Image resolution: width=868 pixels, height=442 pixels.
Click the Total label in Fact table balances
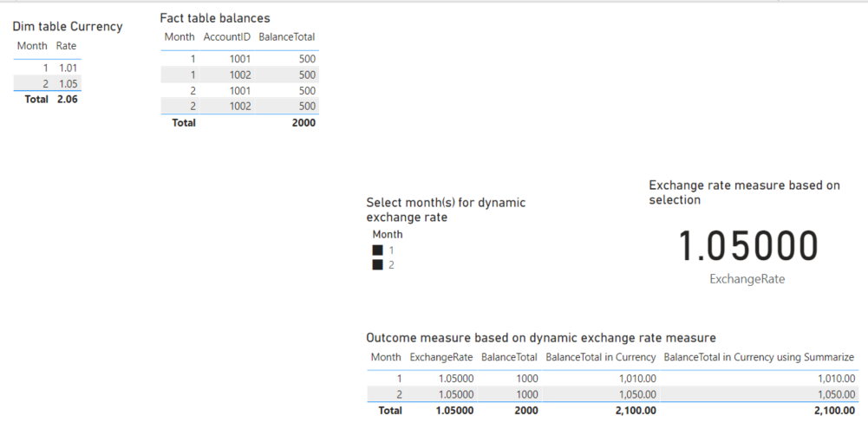(x=184, y=123)
